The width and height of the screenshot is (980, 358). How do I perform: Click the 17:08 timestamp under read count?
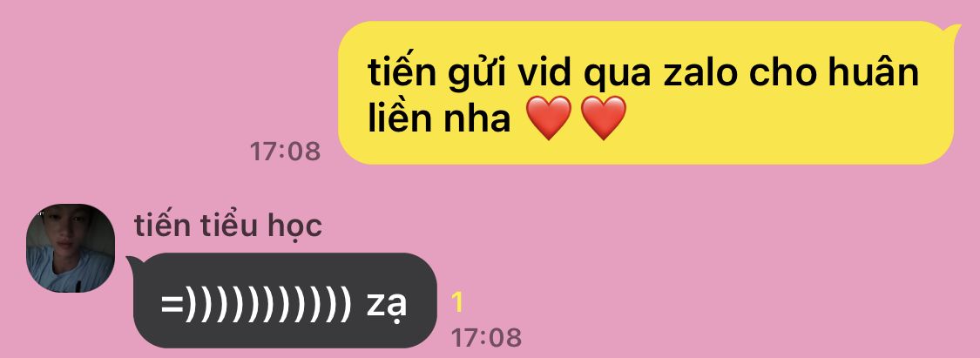click(x=486, y=337)
